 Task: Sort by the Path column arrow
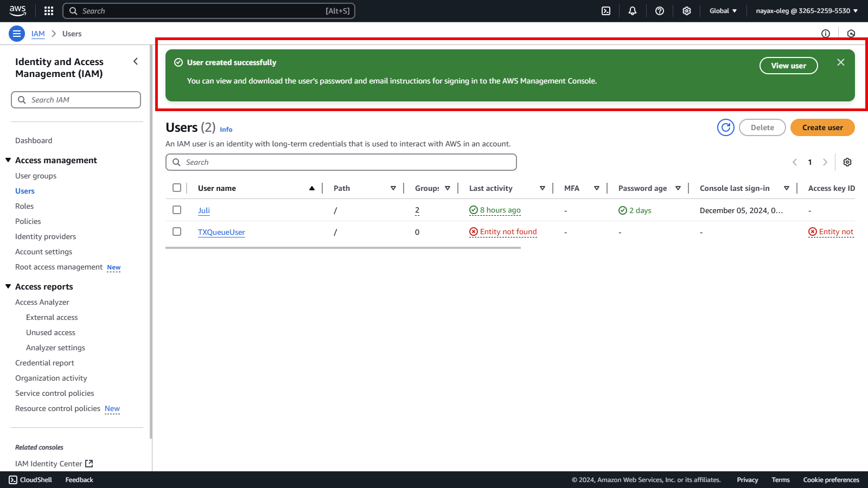393,188
